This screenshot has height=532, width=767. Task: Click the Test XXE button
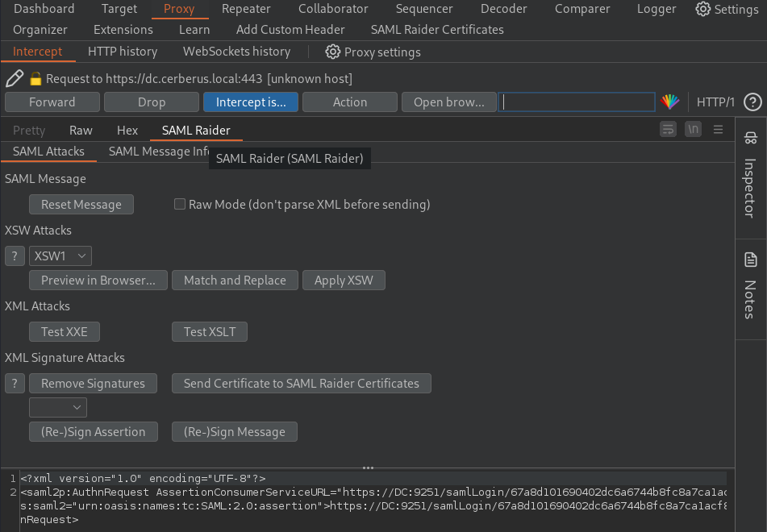[65, 331]
